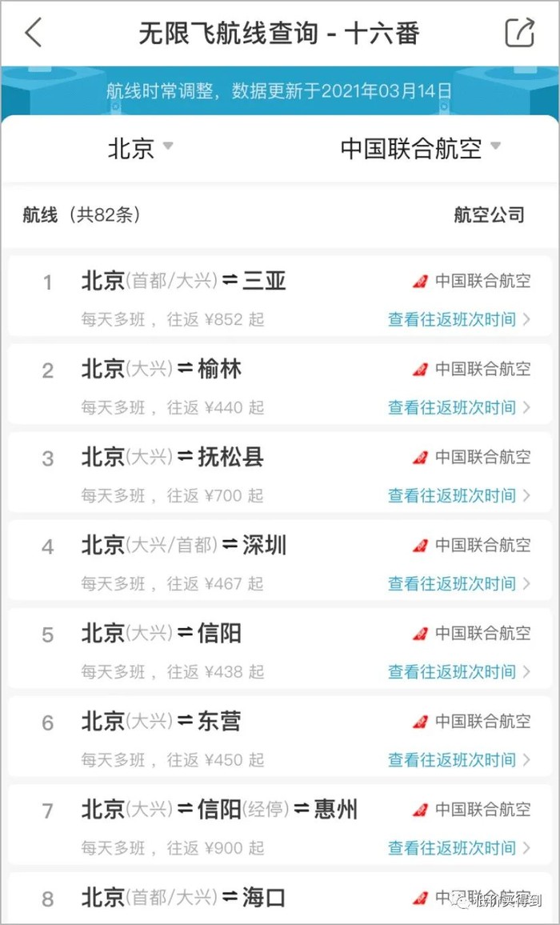Tap the back arrow icon
560x925 pixels.
pos(34,34)
